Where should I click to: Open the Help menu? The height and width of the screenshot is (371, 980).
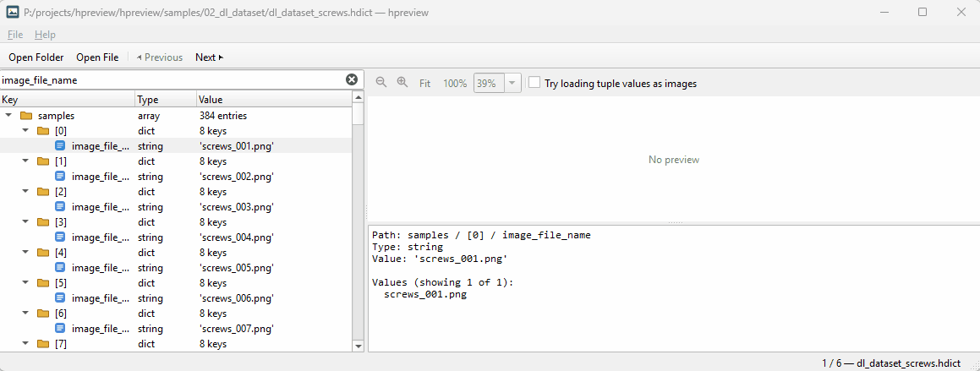[45, 35]
